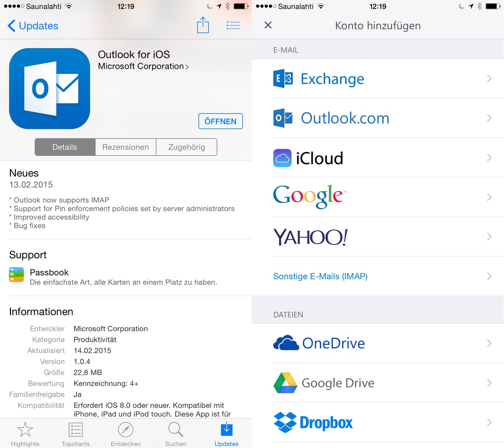504x448 pixels.
Task: Tap the Dropbox box icon
Action: coord(285,422)
